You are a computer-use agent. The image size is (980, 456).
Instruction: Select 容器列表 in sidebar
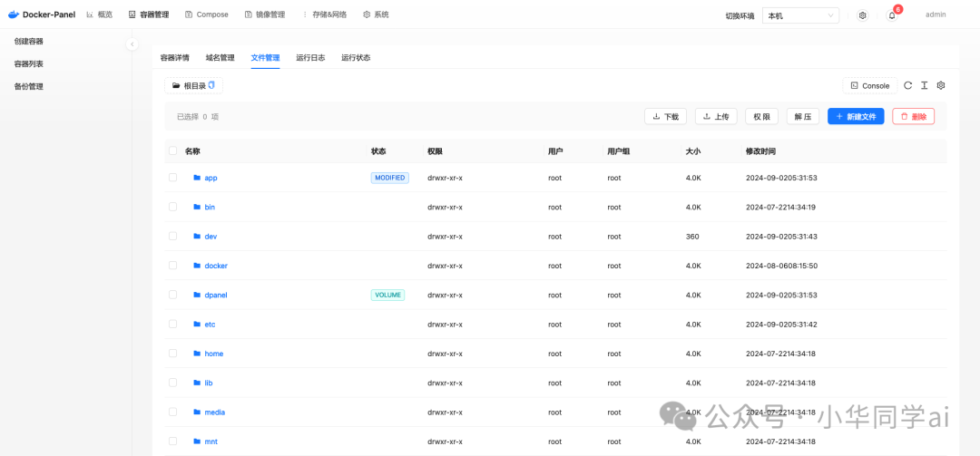point(29,63)
